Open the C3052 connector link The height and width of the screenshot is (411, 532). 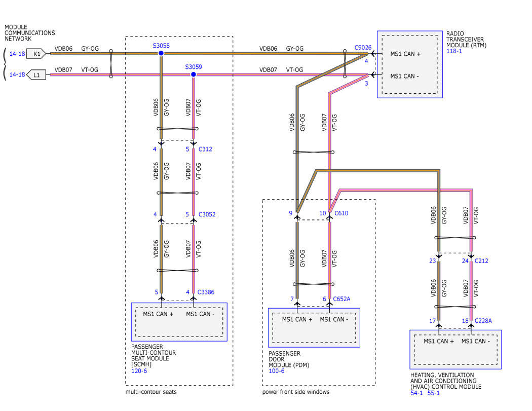(x=207, y=214)
